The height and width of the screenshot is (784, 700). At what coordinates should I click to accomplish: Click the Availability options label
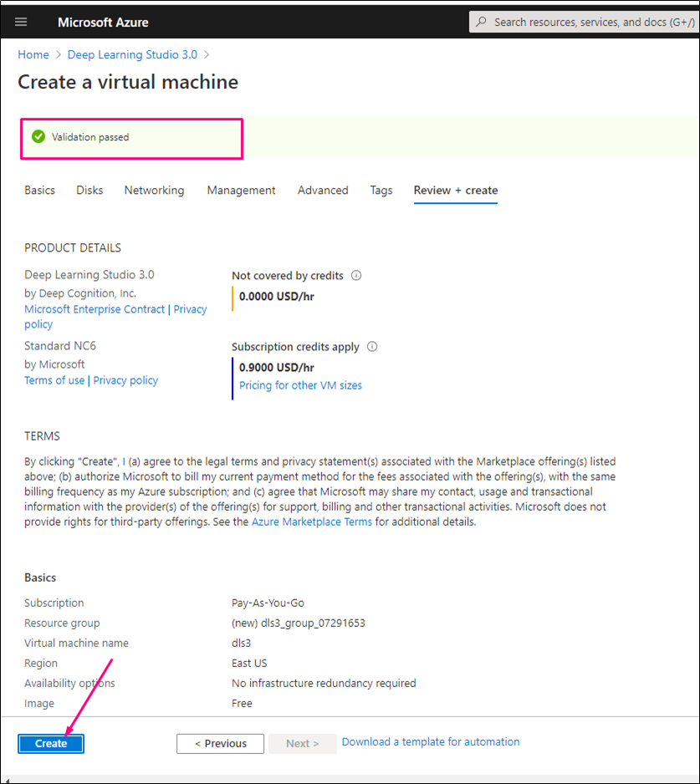[69, 683]
